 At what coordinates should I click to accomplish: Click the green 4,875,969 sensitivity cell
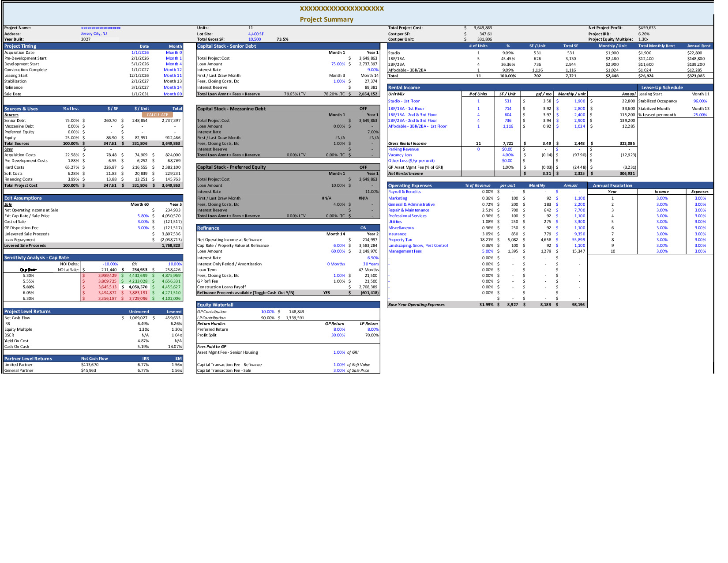coord(171,276)
